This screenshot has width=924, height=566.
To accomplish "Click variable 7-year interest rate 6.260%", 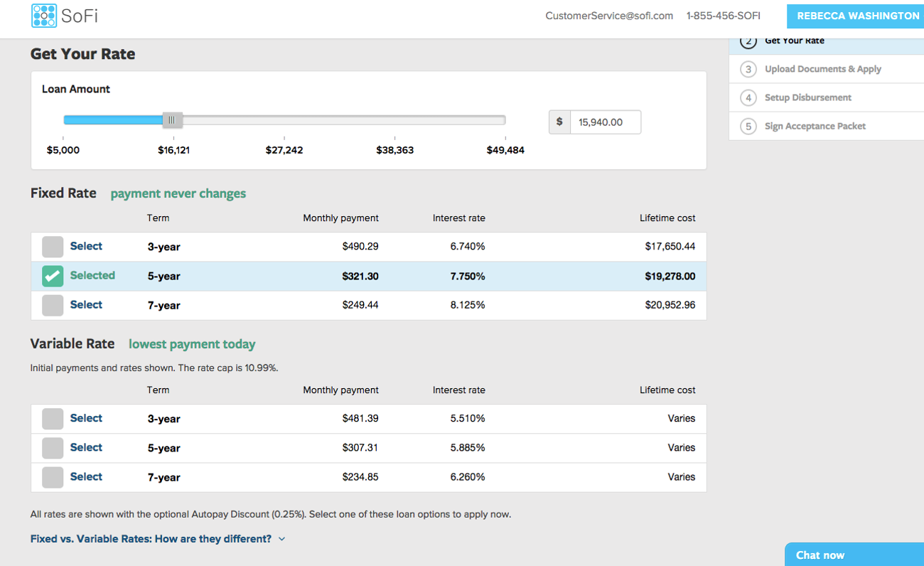I will 468,477.
